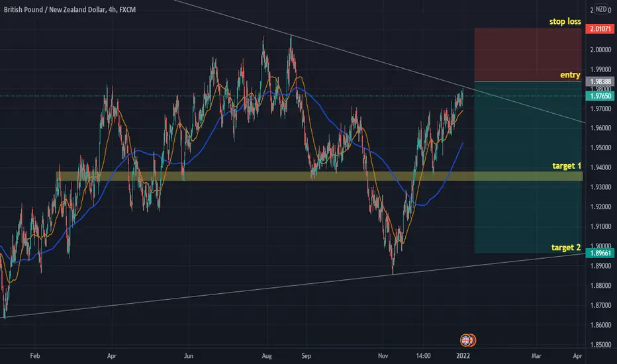Click the 14:00 label on time axis
This screenshot has height=364, width=617.
[x=423, y=356]
